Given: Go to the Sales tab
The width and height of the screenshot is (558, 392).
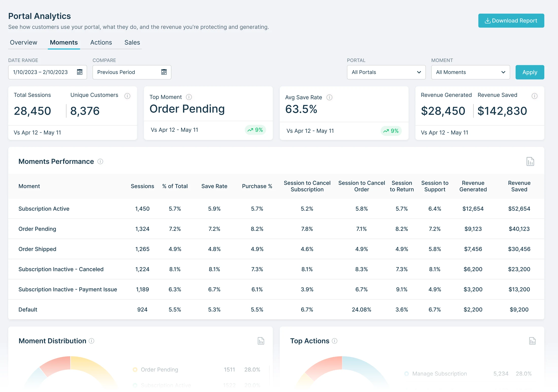Looking at the screenshot, I should pyautogui.click(x=132, y=42).
